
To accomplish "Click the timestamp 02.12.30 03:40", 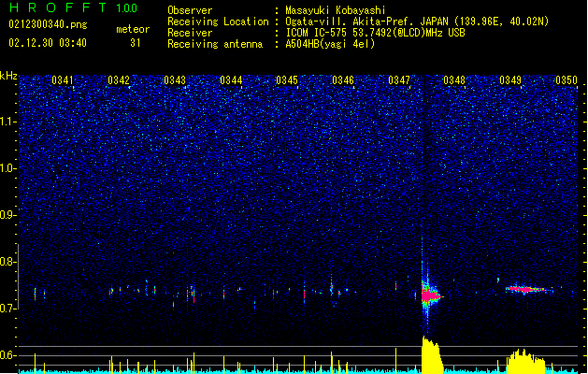I will [48, 43].
